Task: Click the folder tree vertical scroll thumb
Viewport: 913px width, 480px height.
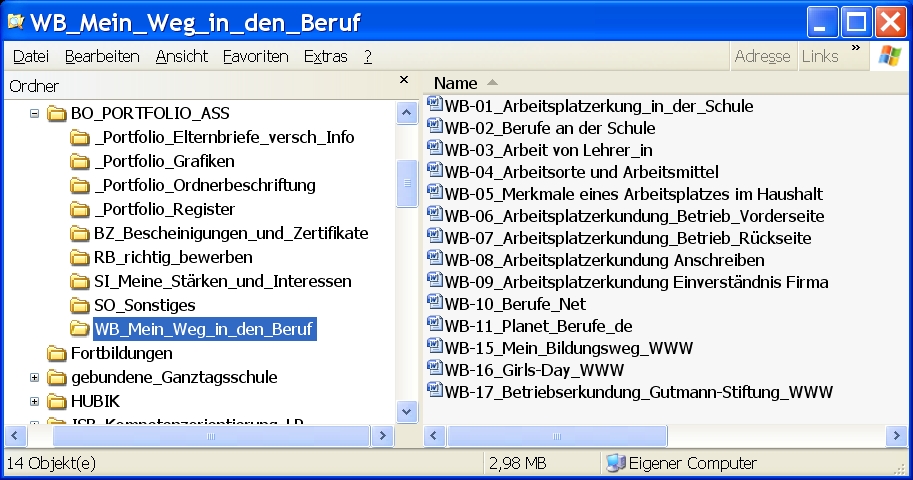Action: pos(407,183)
